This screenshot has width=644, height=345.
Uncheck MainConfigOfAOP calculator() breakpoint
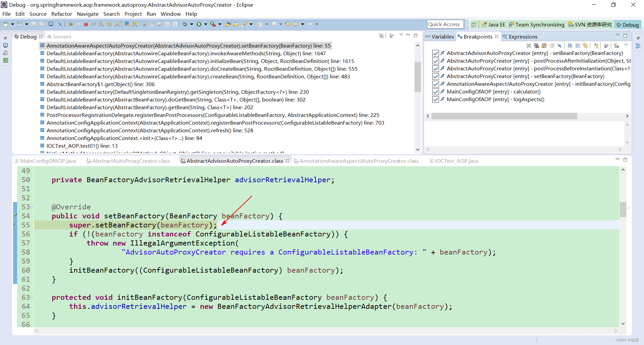click(436, 92)
